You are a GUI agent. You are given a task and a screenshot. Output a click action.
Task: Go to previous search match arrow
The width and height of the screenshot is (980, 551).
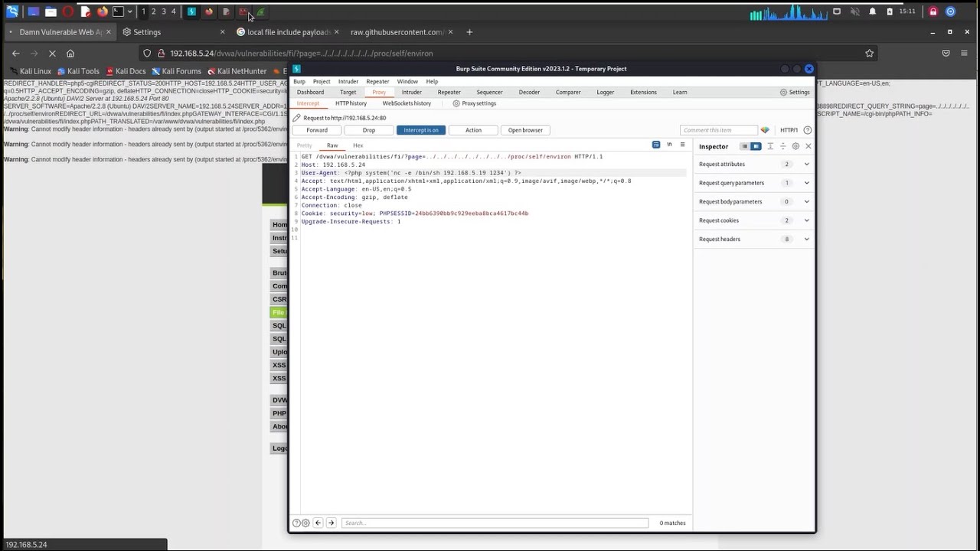click(x=318, y=523)
